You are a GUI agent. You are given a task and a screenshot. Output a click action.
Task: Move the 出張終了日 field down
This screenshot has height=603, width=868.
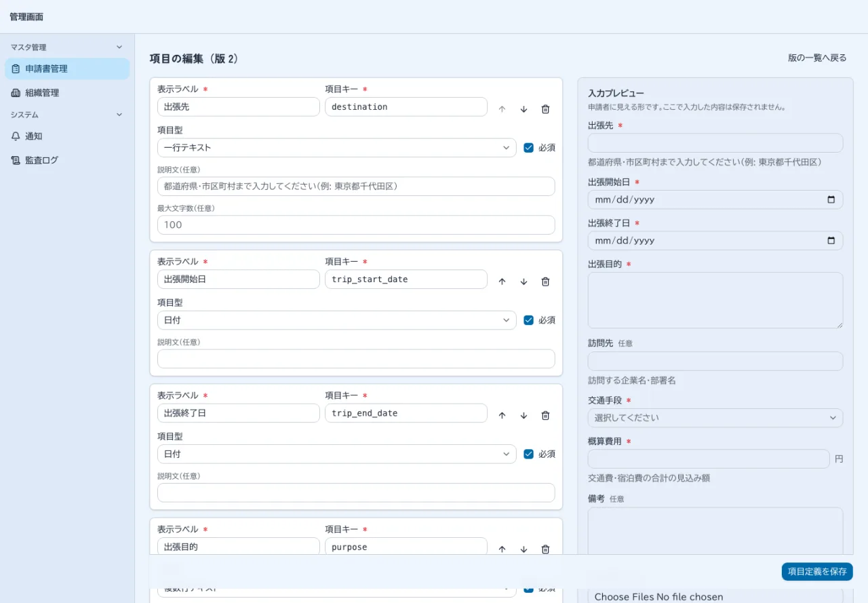524,416
